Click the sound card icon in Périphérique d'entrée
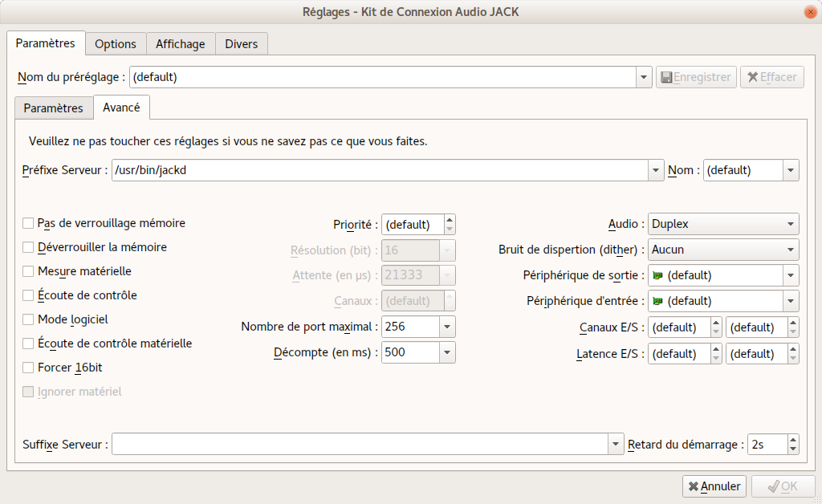 (x=657, y=301)
